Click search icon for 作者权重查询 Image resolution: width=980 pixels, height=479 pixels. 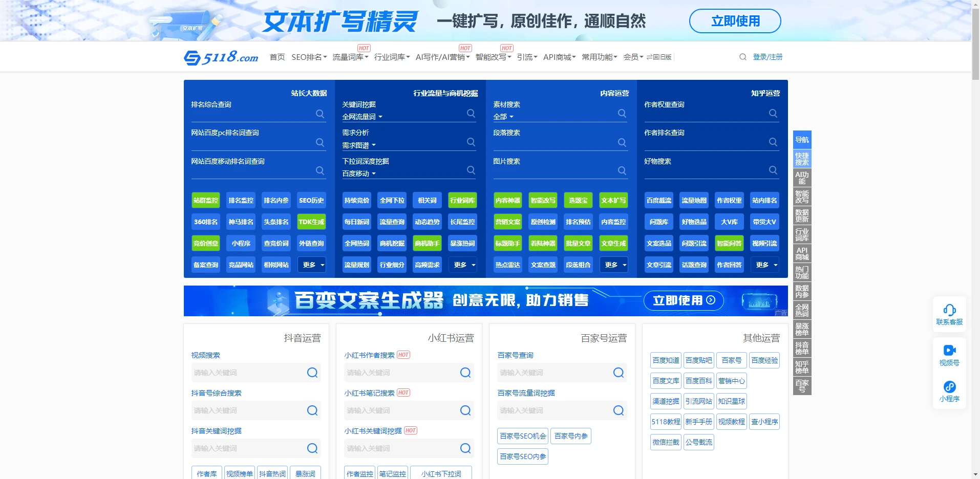coord(773,114)
